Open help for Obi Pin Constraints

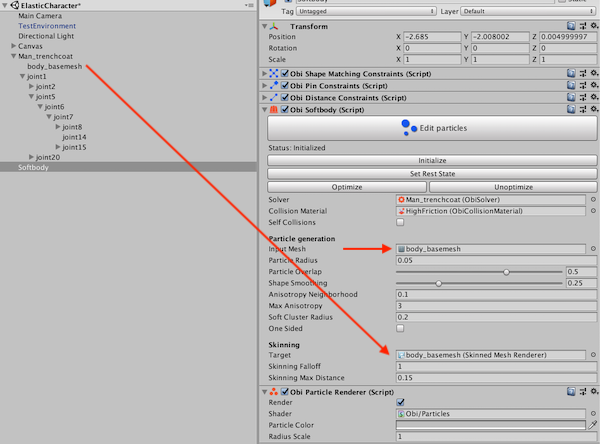click(x=571, y=85)
